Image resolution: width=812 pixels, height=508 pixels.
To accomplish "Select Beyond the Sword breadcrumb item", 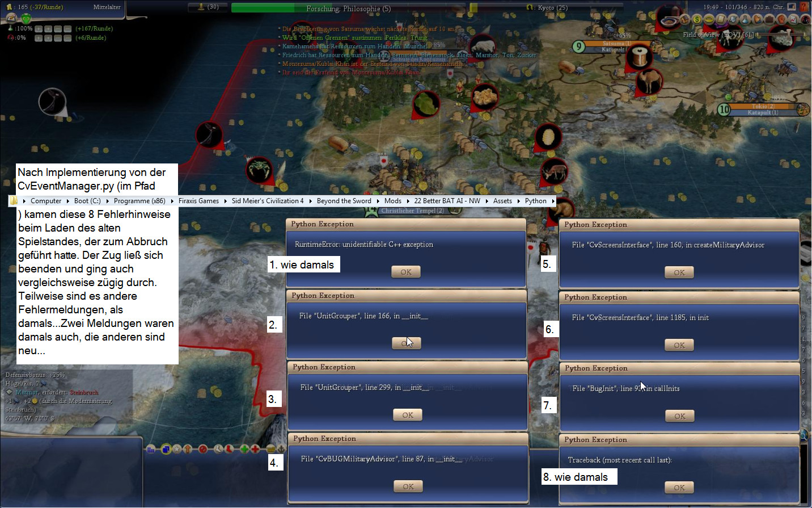I will [344, 201].
